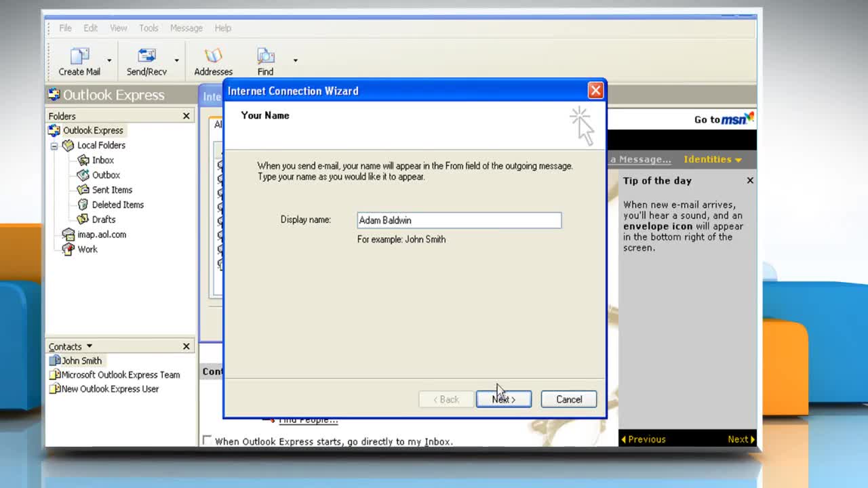Click the Find People link
Viewport: 868px width, 488px height.
coord(309,421)
